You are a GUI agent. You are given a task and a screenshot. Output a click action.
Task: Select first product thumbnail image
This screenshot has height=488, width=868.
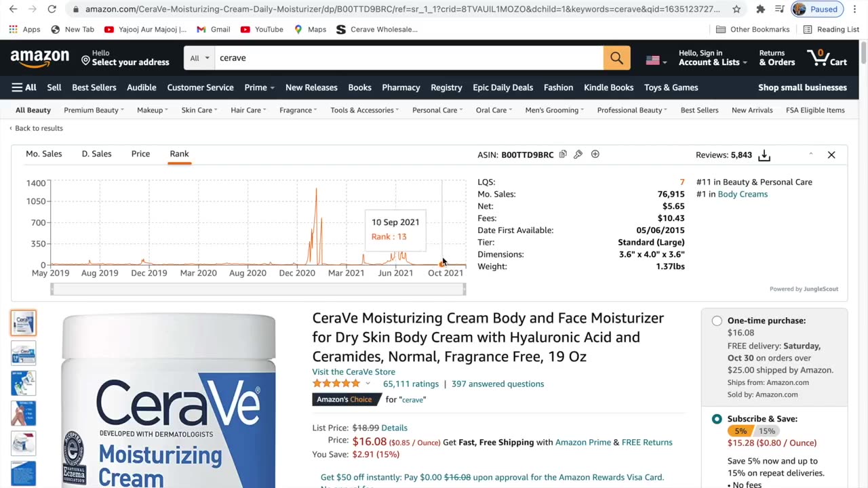(23, 323)
